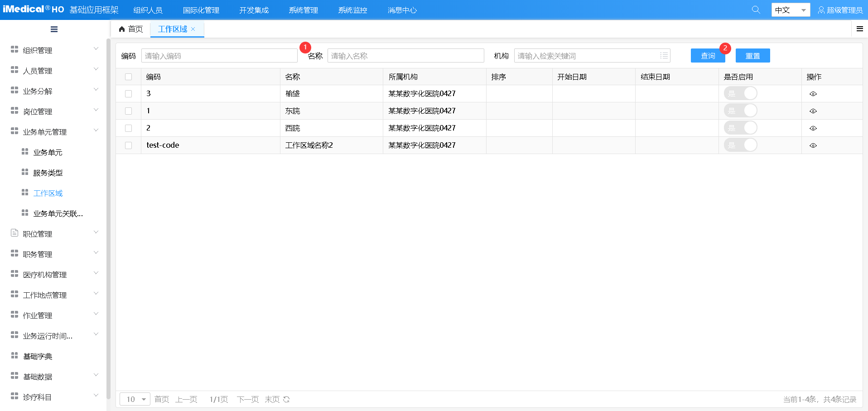Click the 查询 button
Screen dimensions: 868x411
point(708,56)
